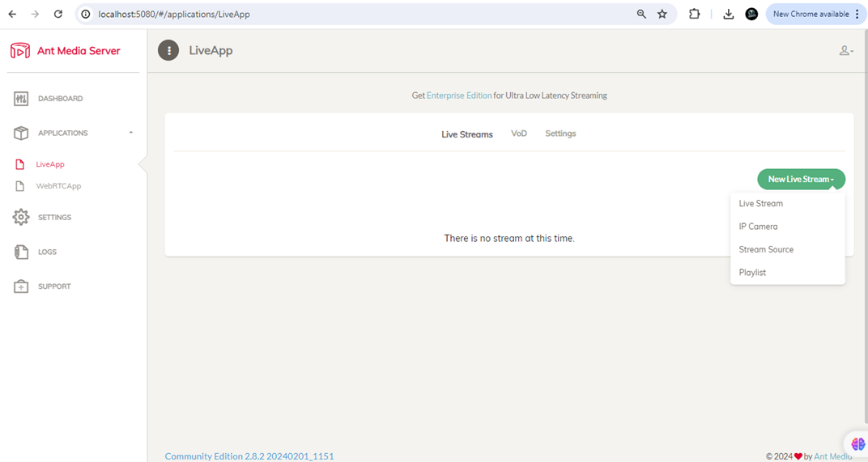Image resolution: width=868 pixels, height=462 pixels.
Task: Follow the Enterprise Edition link
Action: tap(459, 95)
